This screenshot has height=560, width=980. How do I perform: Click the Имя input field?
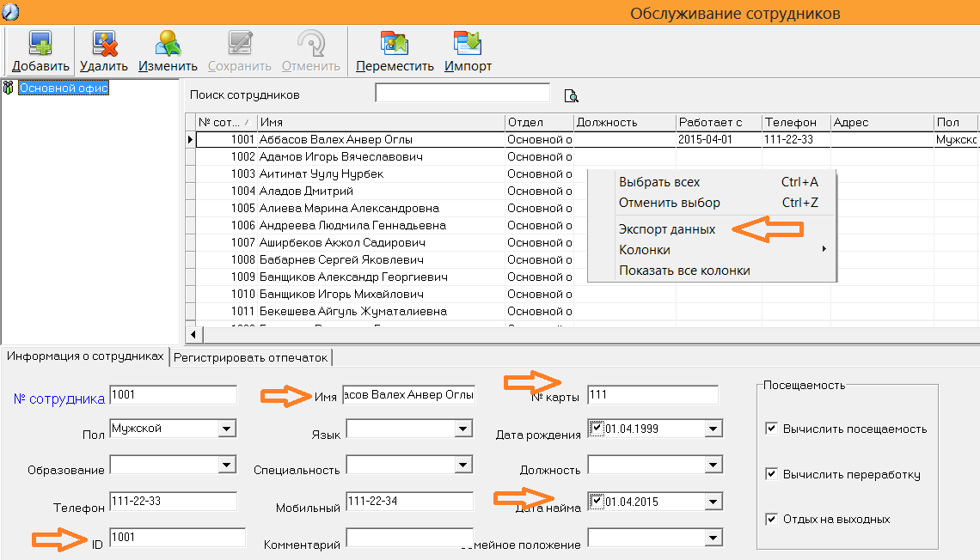408,394
